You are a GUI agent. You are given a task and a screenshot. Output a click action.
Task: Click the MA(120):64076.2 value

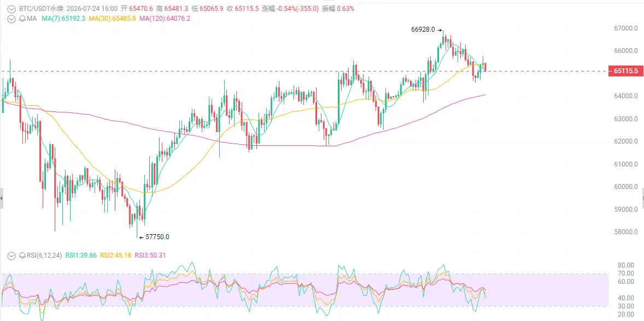click(165, 19)
